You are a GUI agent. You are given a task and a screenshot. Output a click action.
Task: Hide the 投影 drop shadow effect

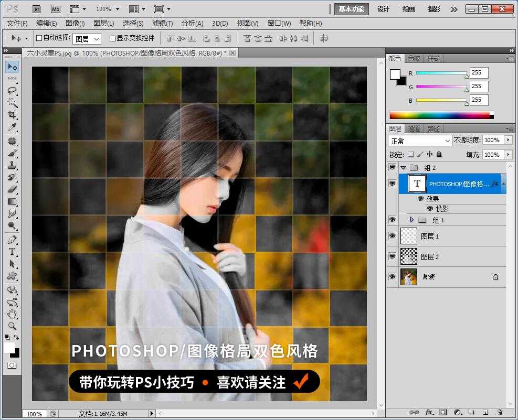point(430,209)
